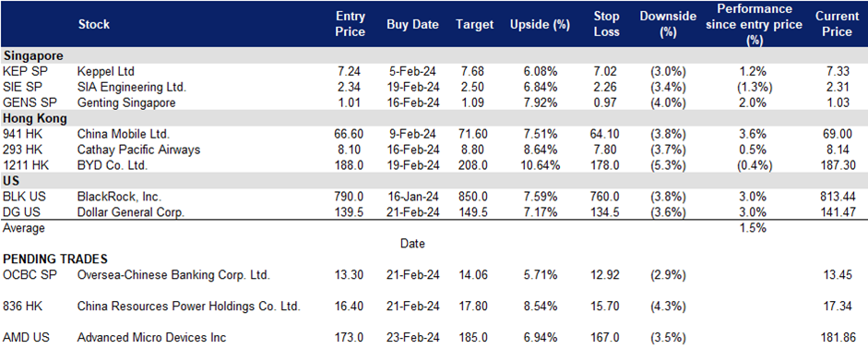Select the Genting Singapore row name

126,102
